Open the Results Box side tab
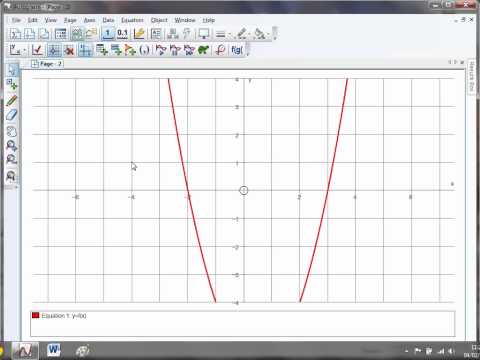The height and width of the screenshot is (360, 480). pyautogui.click(x=471, y=77)
